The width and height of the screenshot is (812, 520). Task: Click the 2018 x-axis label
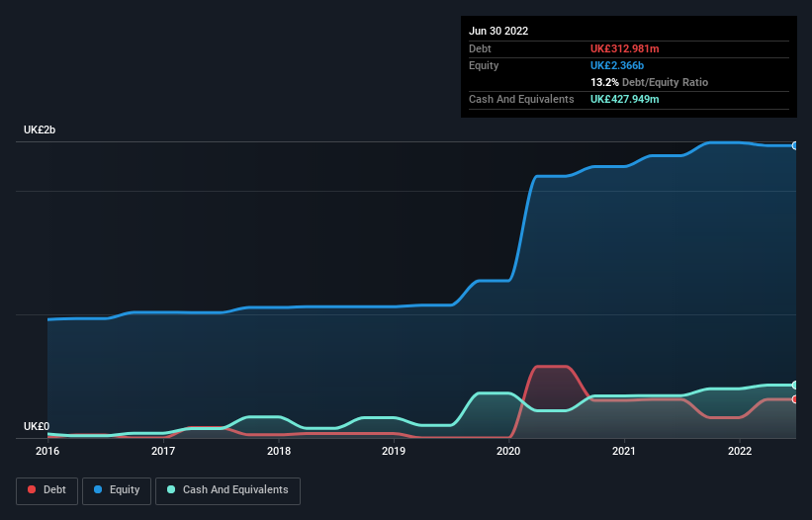[279, 451]
